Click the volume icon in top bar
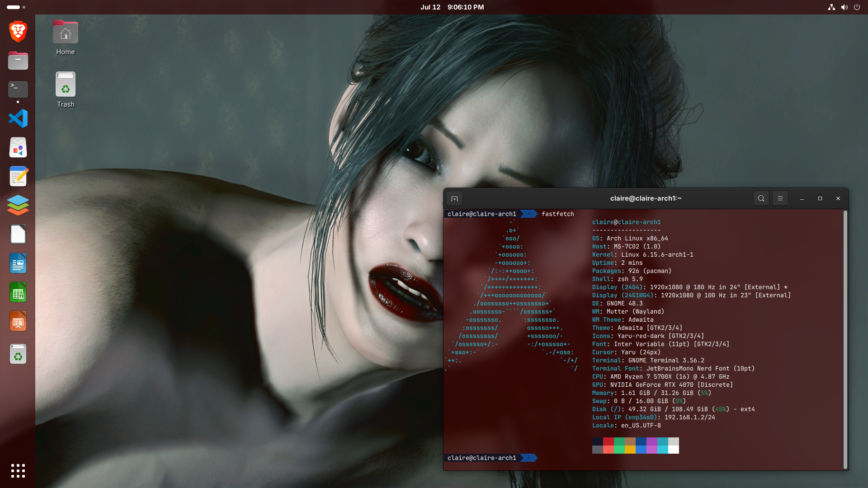 click(844, 7)
